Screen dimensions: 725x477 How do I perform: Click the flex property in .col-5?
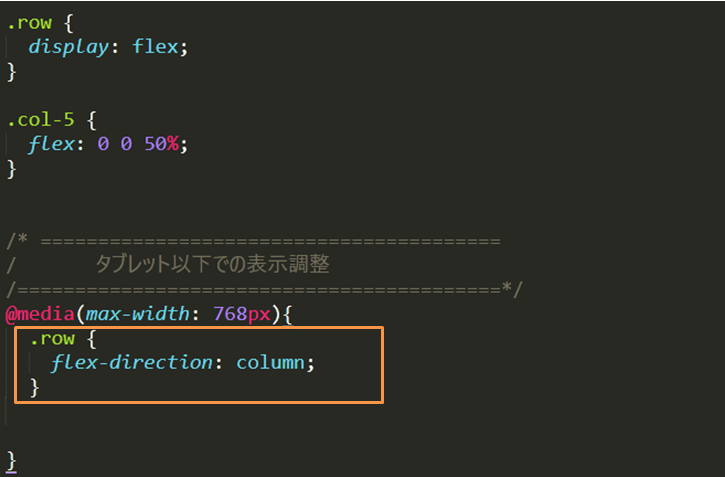51,144
